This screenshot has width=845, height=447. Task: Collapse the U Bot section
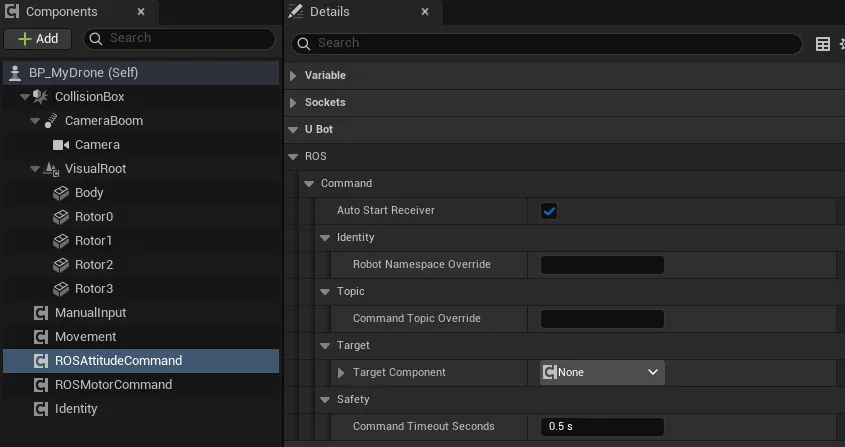tap(293, 129)
